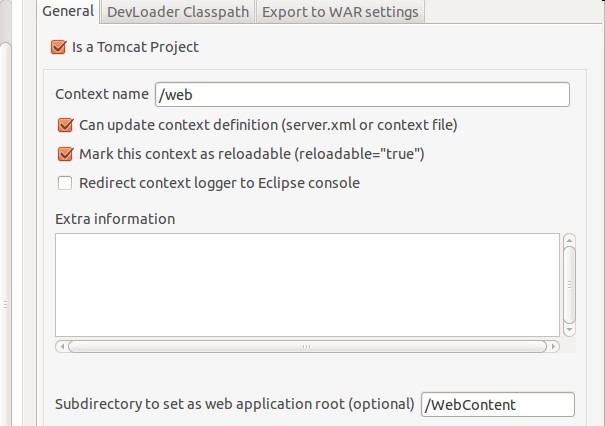Toggle Can update context definition checkbox
The image size is (605, 426).
[66, 125]
